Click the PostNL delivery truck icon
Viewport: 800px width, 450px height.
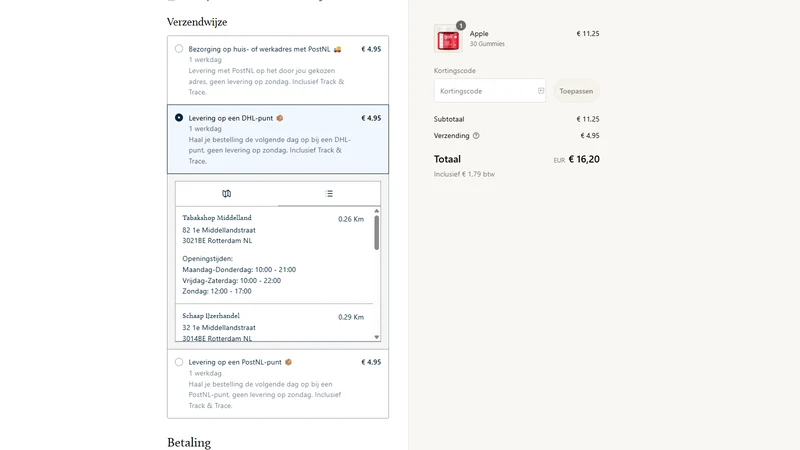[x=337, y=49]
